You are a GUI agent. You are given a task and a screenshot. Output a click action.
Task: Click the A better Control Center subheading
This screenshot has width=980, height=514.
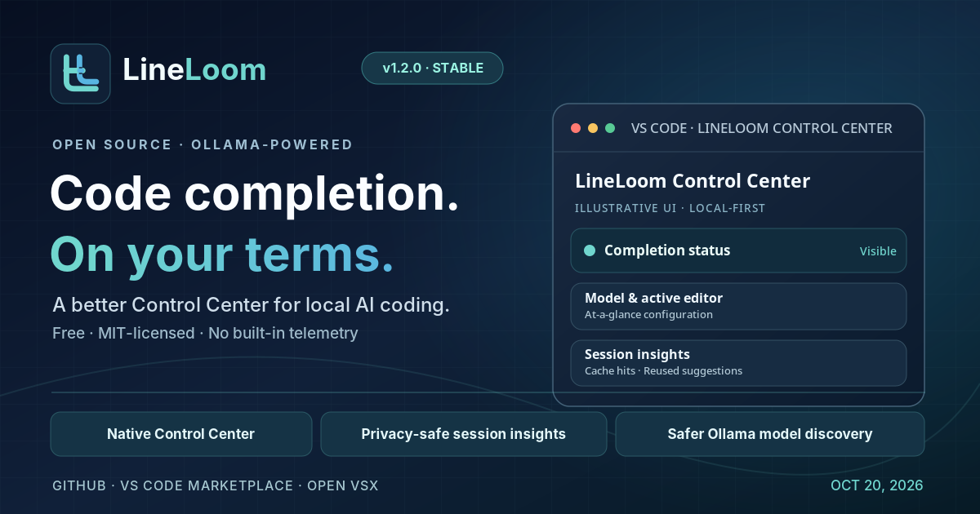pyautogui.click(x=251, y=306)
